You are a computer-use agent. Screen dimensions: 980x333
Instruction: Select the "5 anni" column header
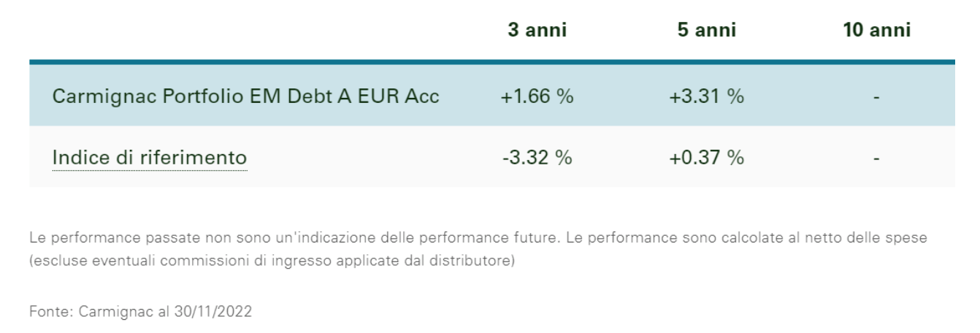[706, 31]
